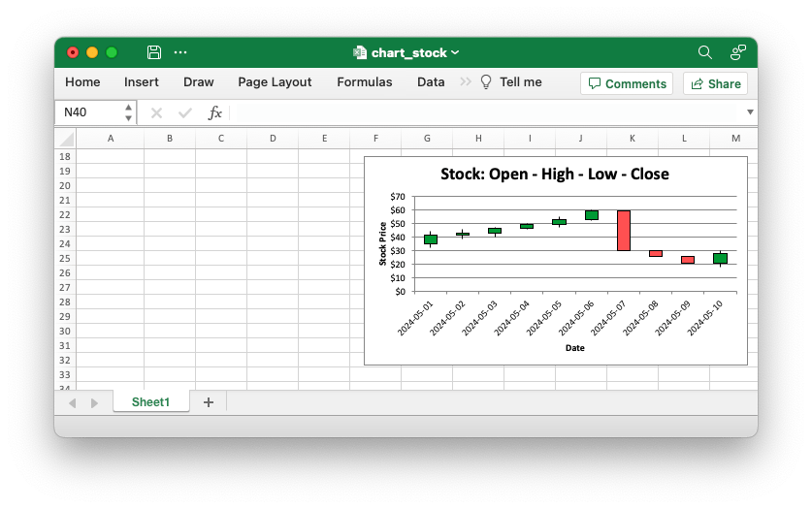The width and height of the screenshot is (812, 509).
Task: Click the next sheet arrow
Action: coord(94,403)
